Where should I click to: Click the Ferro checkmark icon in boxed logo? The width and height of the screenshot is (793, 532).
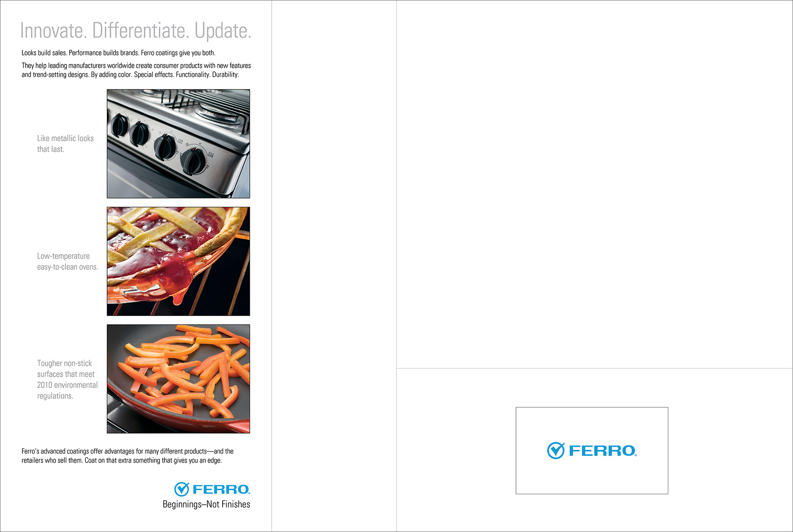tap(556, 450)
